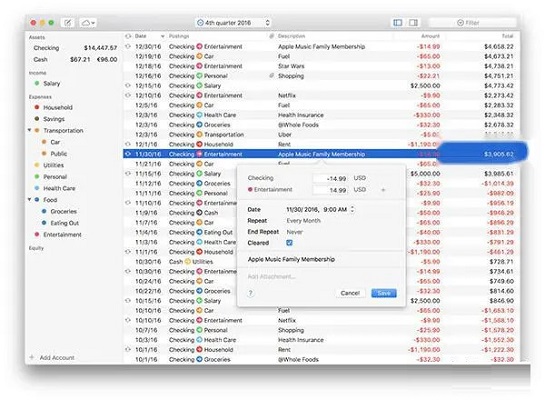The image size is (545, 400).
Task: Select the Entertainment category in sidebar
Action: tap(62, 235)
